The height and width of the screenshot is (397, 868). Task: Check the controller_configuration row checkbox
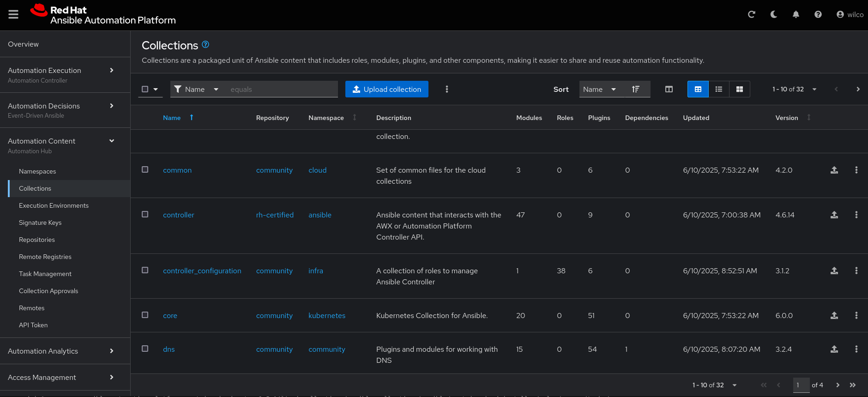coord(145,270)
